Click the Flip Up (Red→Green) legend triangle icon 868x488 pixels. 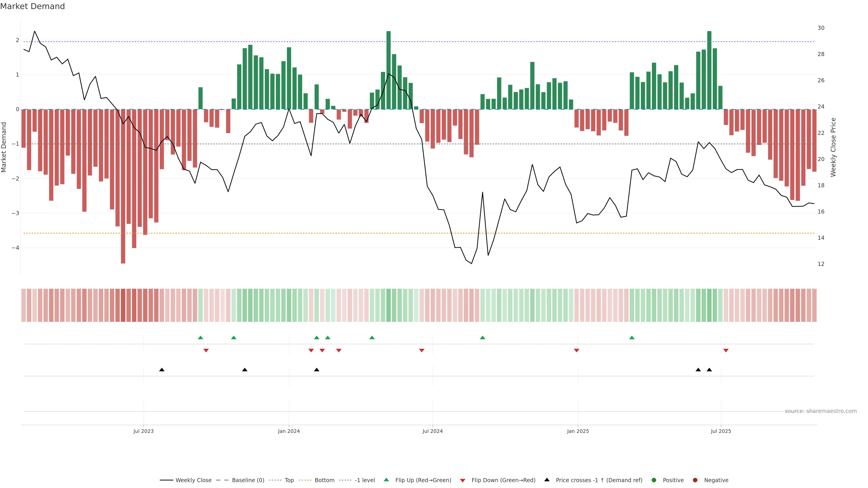point(387,480)
